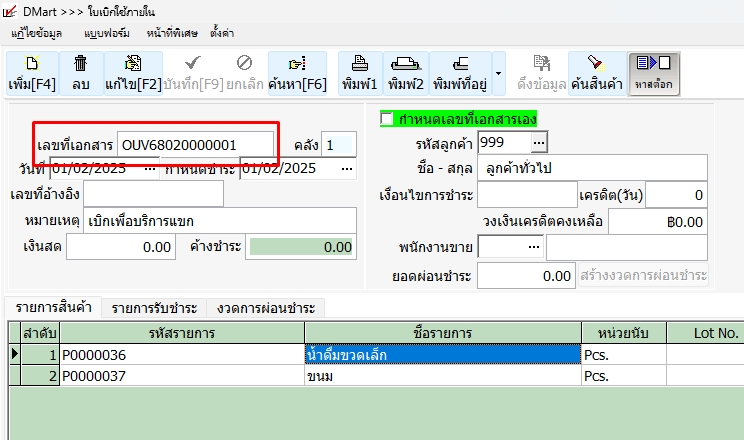Click the เลขที่เอกสาร document number field
Image resolution: width=744 pixels, height=440 pixels.
coord(195,145)
